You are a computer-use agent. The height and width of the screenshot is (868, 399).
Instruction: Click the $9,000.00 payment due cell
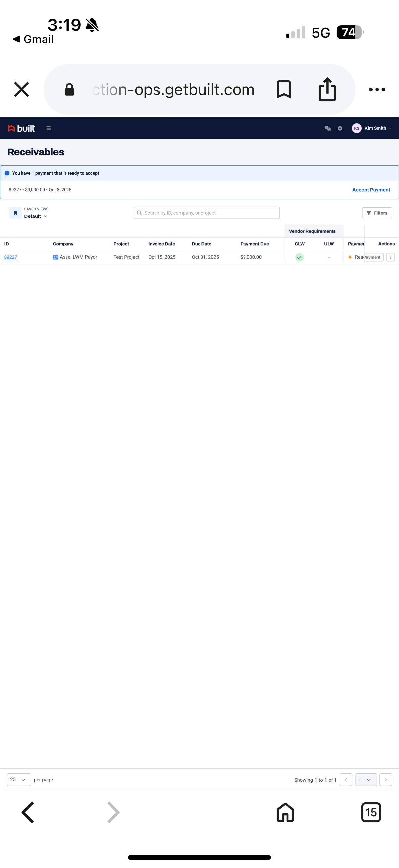pos(251,257)
